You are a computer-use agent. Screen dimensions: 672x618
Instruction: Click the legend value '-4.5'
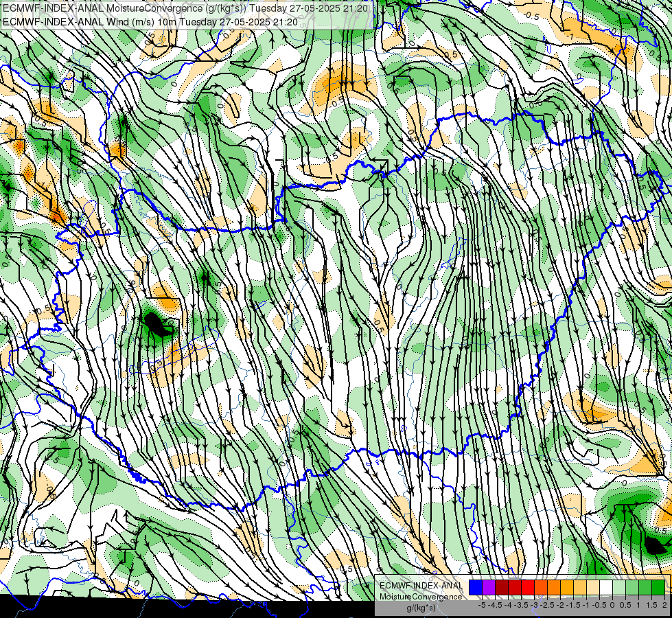[495, 605]
